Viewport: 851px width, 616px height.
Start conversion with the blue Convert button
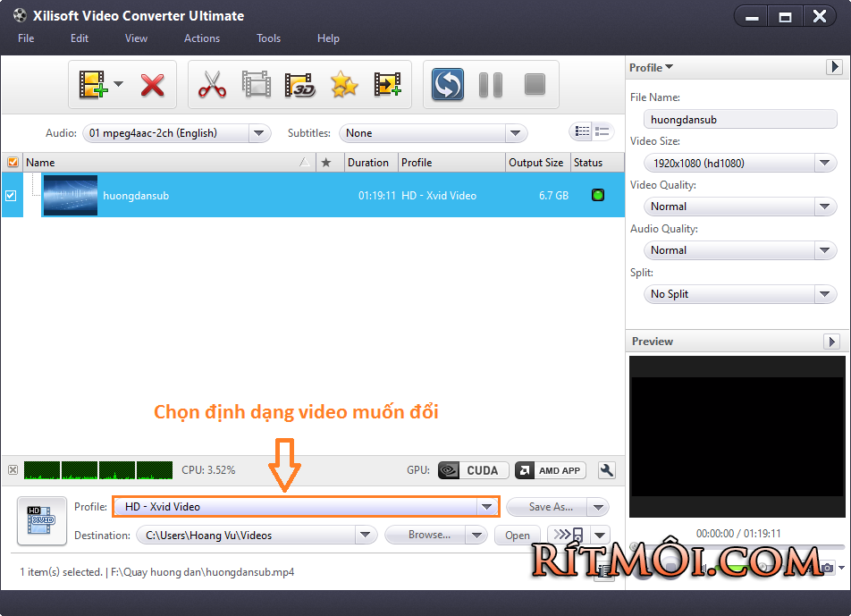[x=448, y=85]
